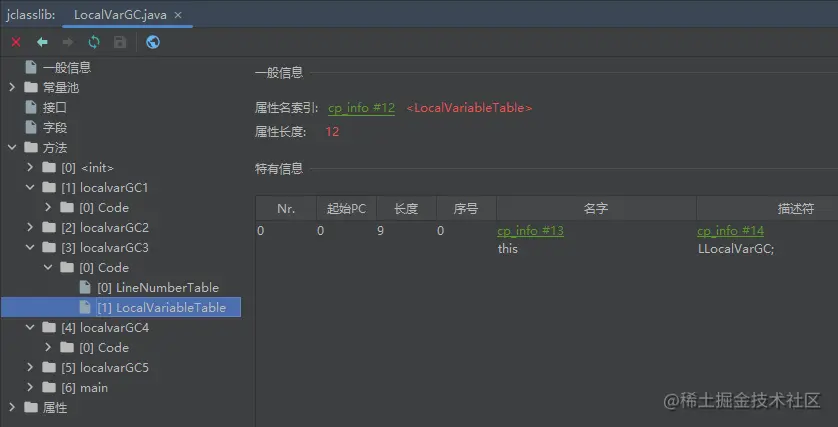Click the 接口 file icon
The width and height of the screenshot is (838, 427).
(x=31, y=107)
